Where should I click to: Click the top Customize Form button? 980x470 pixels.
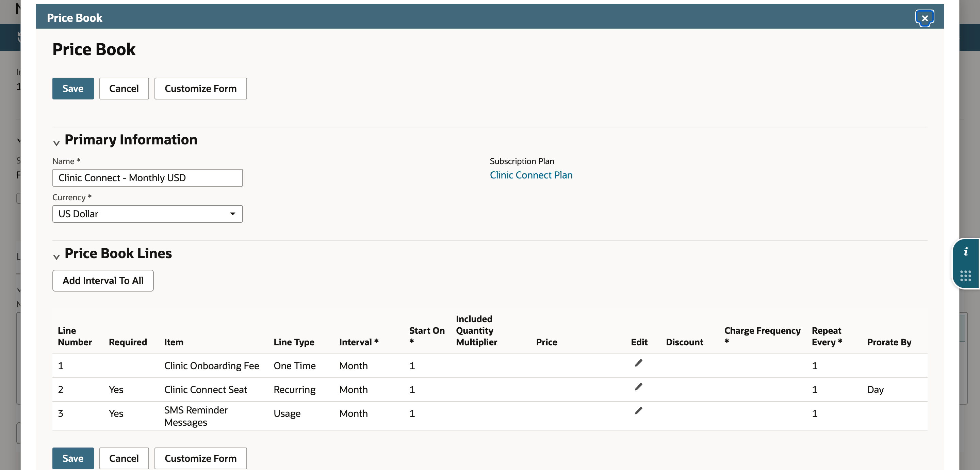[200, 89]
